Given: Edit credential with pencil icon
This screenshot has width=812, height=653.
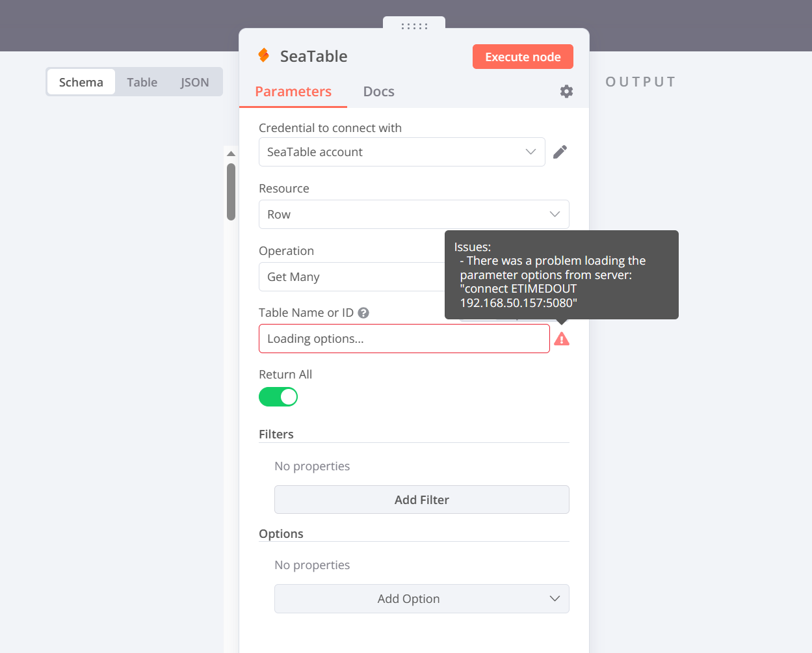Looking at the screenshot, I should (560, 152).
